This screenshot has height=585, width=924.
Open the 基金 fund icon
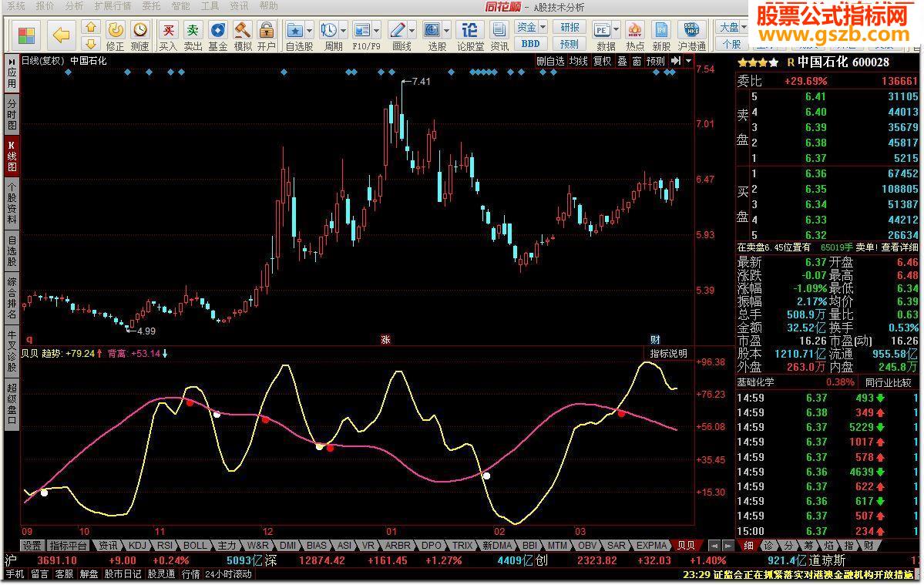click(218, 36)
